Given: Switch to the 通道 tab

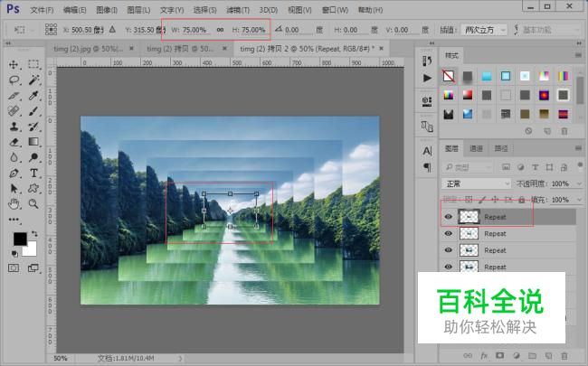Looking at the screenshot, I should coord(476,149).
